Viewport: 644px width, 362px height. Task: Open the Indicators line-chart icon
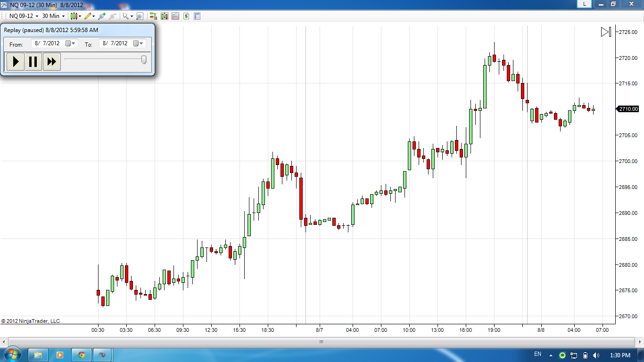175,16
